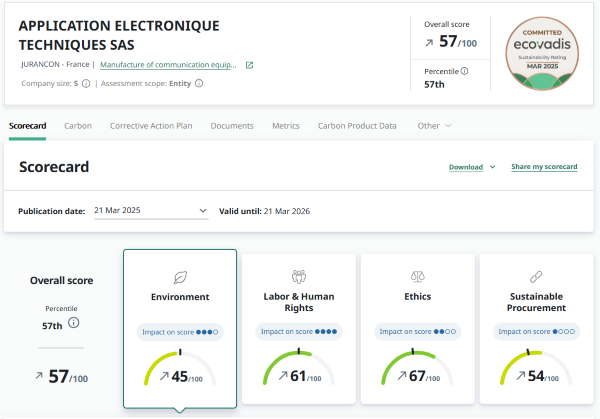Click the Labor & Human Rights people icon

(299, 276)
